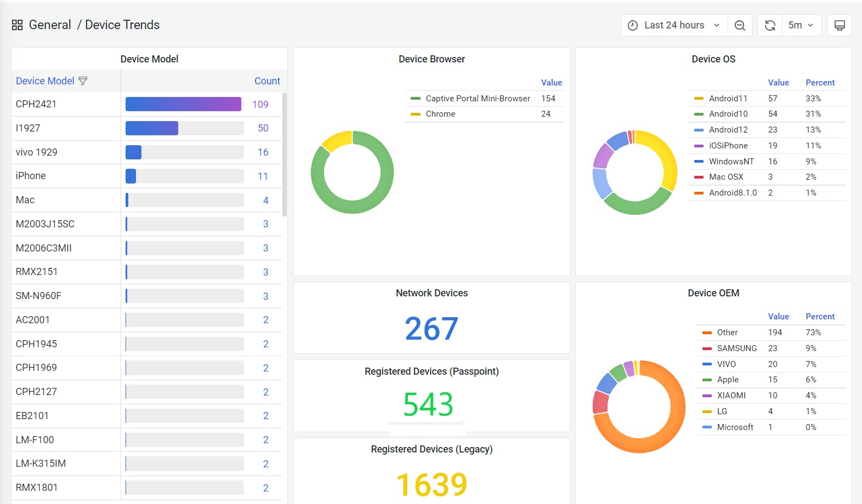Open the Device Model panel title menu
This screenshot has height=504, width=862.
pos(149,59)
